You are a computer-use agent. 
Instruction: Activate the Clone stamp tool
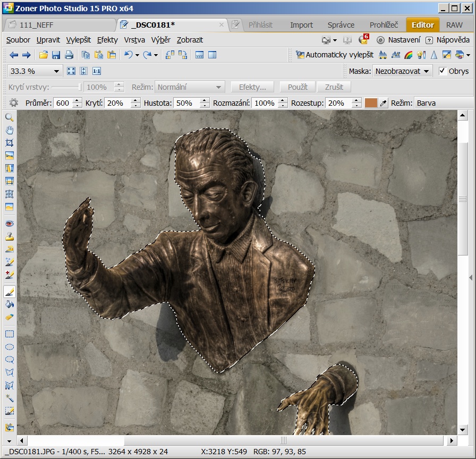(10, 236)
